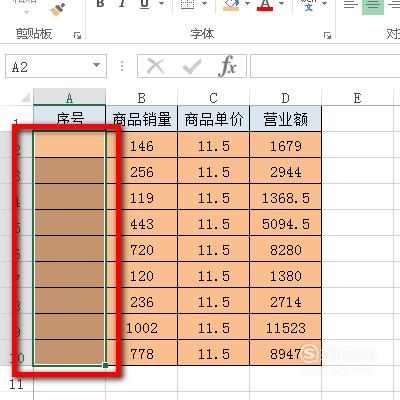
Task: Select column E header
Action: coord(357,98)
